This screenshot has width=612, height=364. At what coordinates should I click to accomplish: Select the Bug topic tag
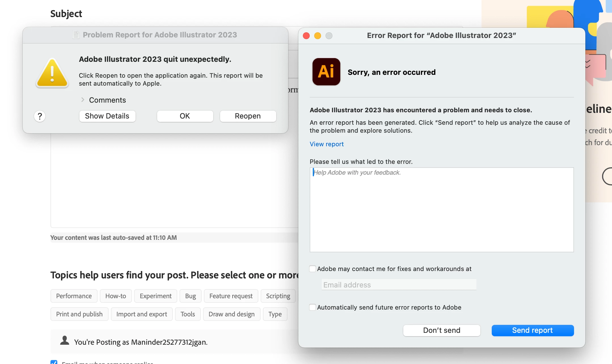pyautogui.click(x=191, y=296)
